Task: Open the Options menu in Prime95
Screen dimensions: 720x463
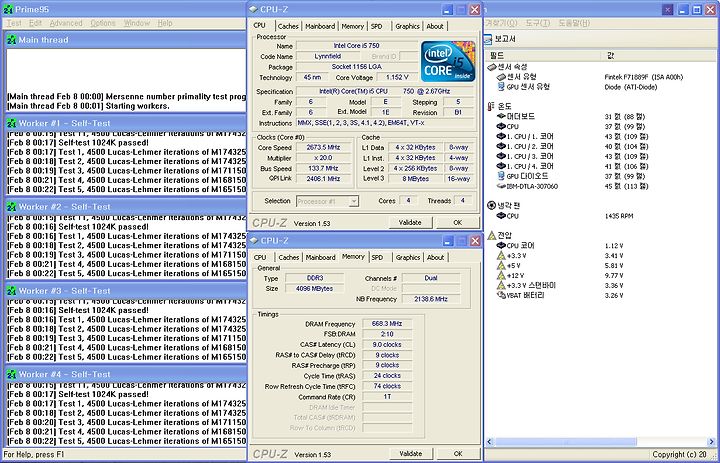Action: 103,23
